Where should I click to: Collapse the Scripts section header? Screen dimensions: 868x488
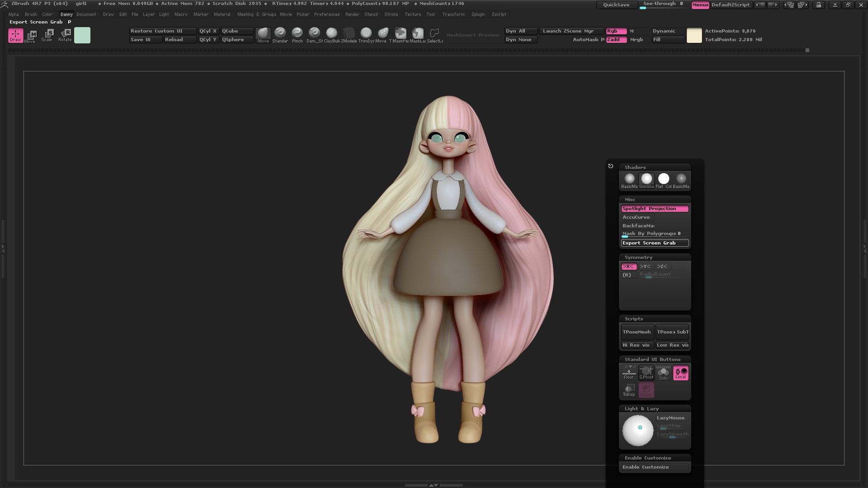tap(655, 319)
